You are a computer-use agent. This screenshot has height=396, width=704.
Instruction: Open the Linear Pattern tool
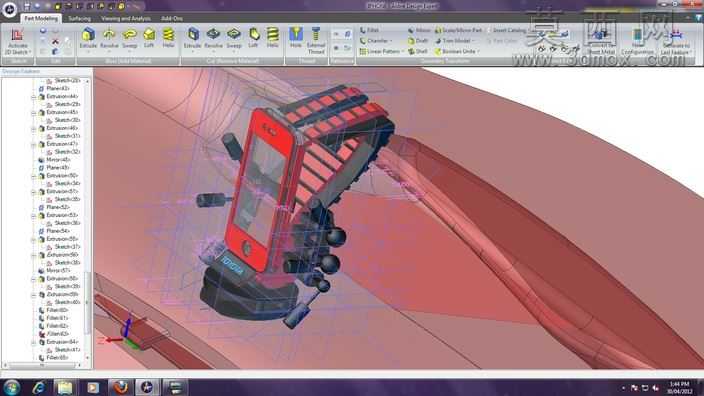tap(380, 52)
